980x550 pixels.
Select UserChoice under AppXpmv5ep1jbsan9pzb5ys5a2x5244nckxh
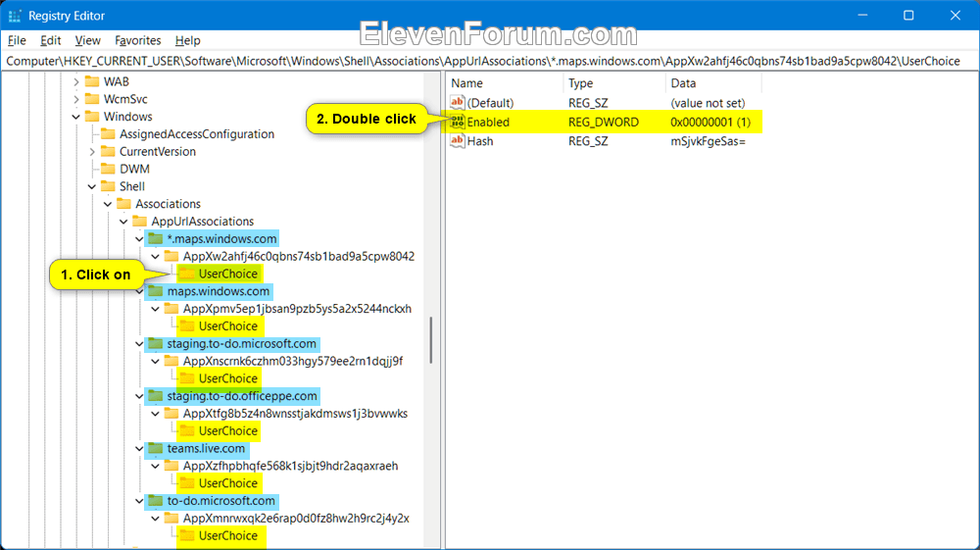point(227,326)
